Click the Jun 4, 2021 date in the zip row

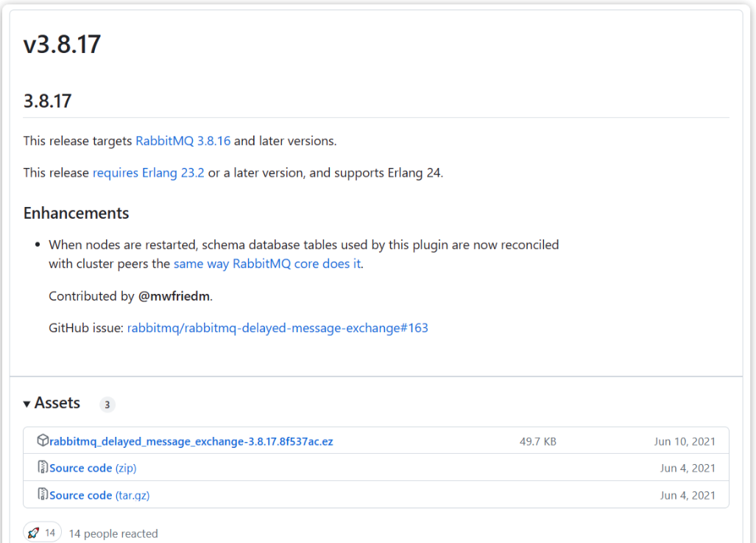(688, 468)
